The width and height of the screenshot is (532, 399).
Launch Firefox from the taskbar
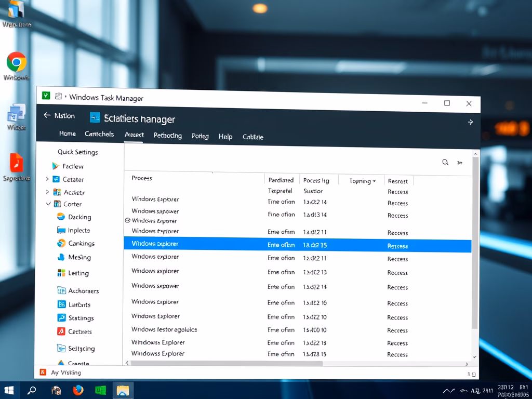click(x=78, y=391)
